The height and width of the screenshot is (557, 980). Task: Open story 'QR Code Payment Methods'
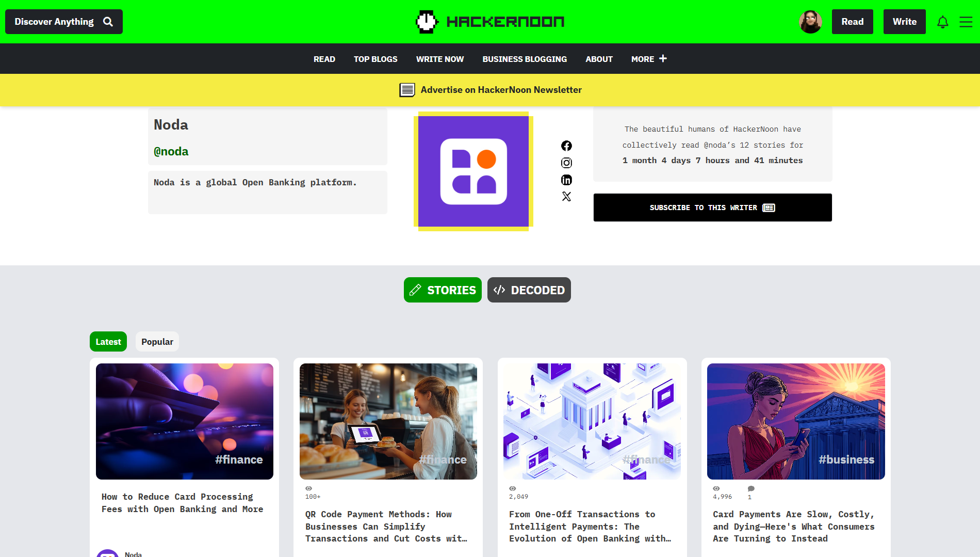tap(386, 527)
